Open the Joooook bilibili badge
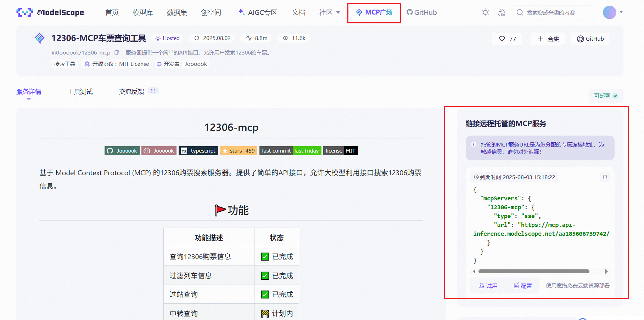The width and height of the screenshot is (644, 320). 159,151
